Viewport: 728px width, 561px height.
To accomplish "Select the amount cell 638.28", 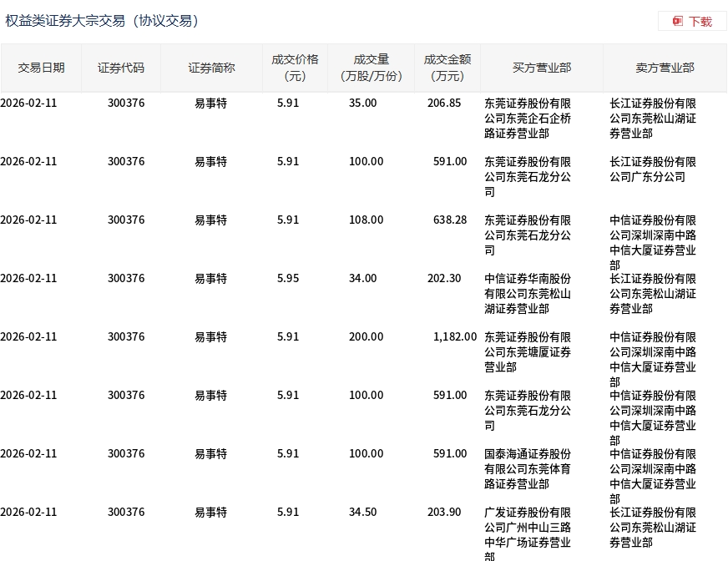I will point(450,220).
